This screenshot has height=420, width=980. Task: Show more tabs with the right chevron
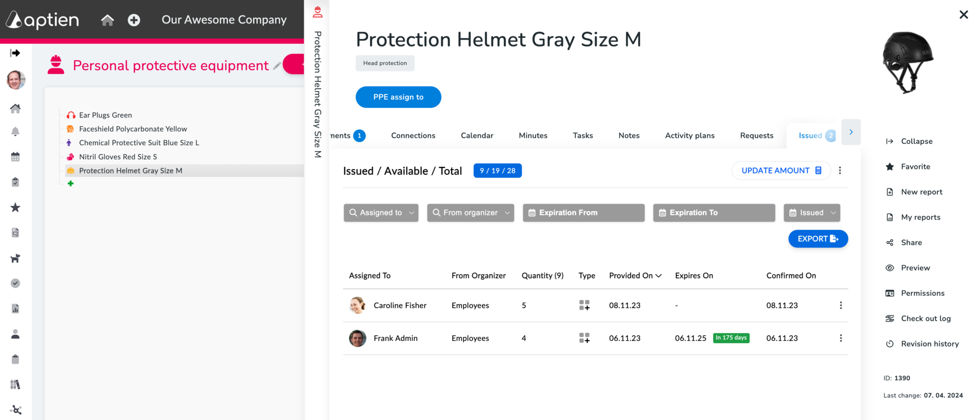click(x=851, y=132)
